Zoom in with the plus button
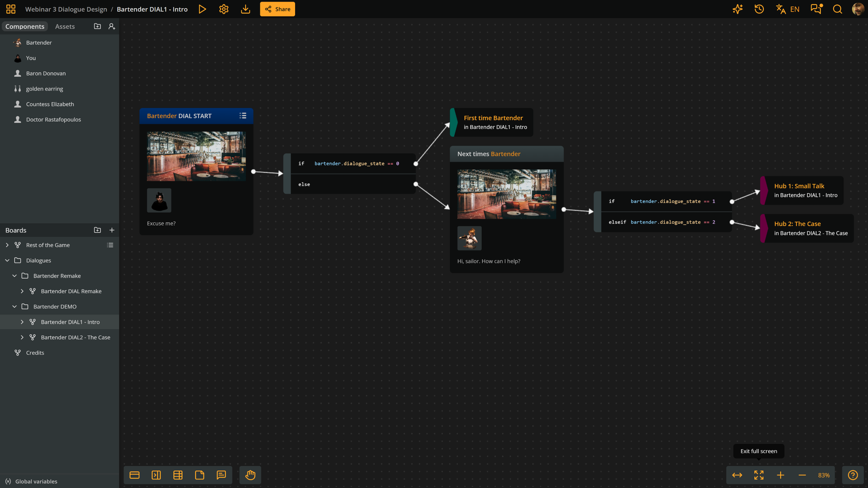The width and height of the screenshot is (868, 488). tap(780, 475)
